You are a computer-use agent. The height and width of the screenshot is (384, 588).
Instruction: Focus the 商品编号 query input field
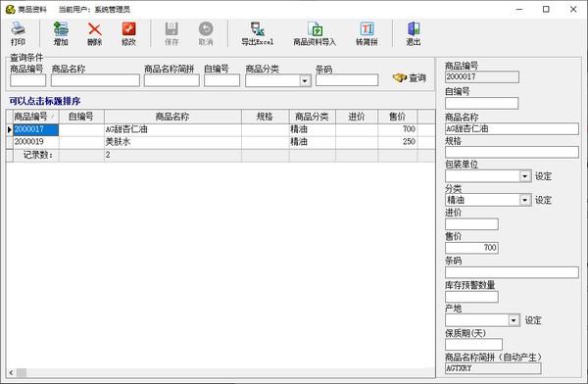28,80
